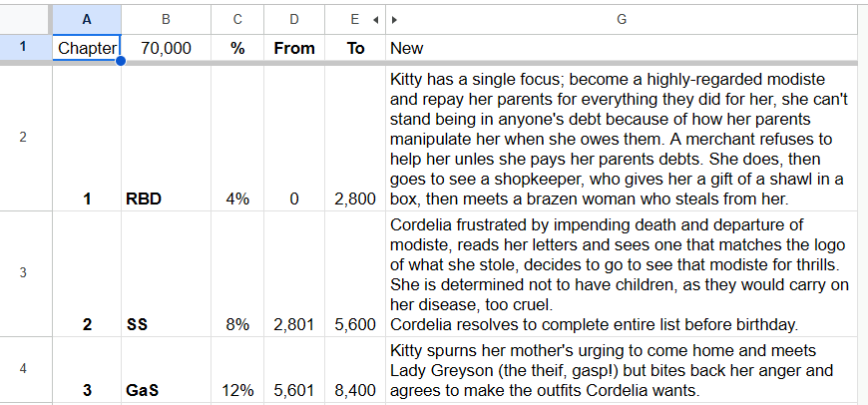Viewport: 868px width, 405px height.
Task: Click the GaS chapter label cell
Action: click(166, 370)
